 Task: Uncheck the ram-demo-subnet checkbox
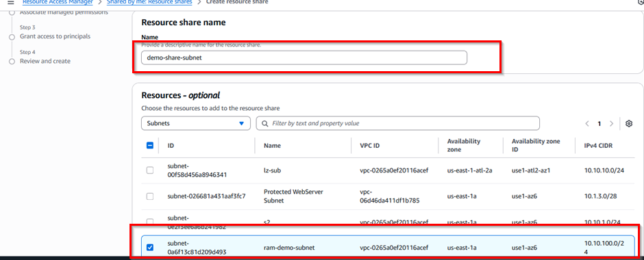click(x=150, y=247)
